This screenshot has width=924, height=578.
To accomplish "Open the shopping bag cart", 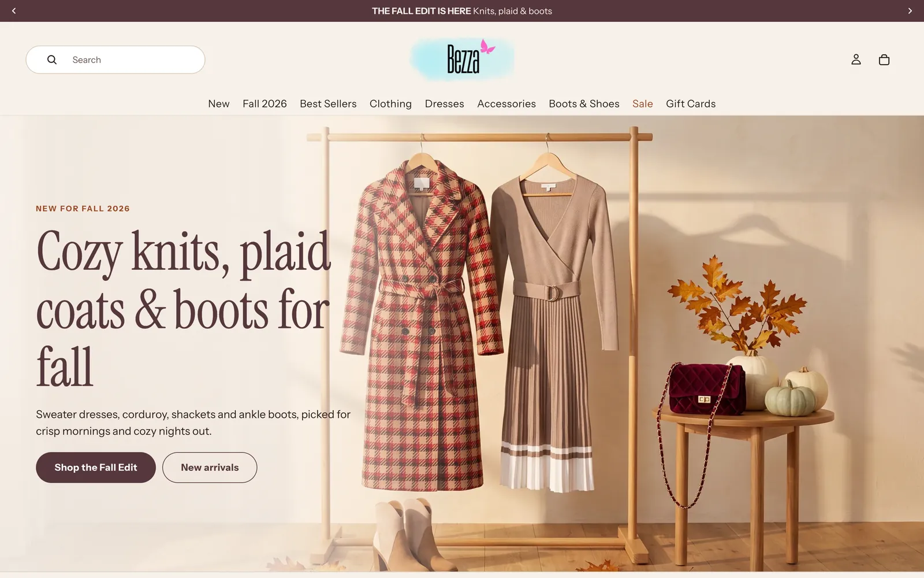I will coord(884,60).
